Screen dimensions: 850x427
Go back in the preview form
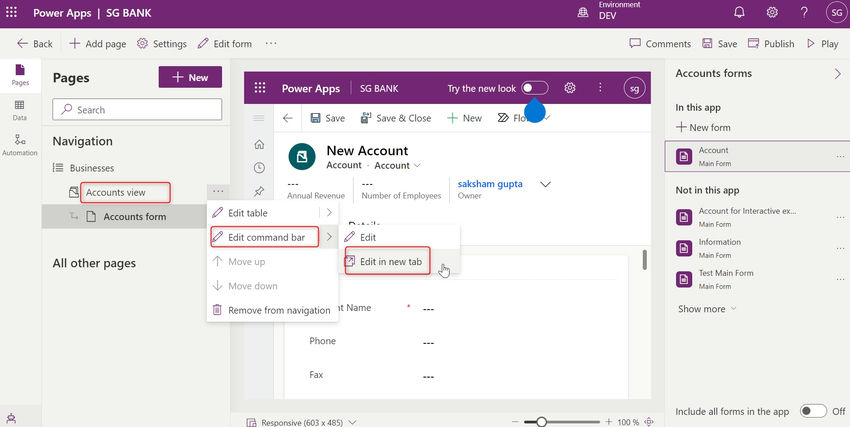click(x=287, y=118)
